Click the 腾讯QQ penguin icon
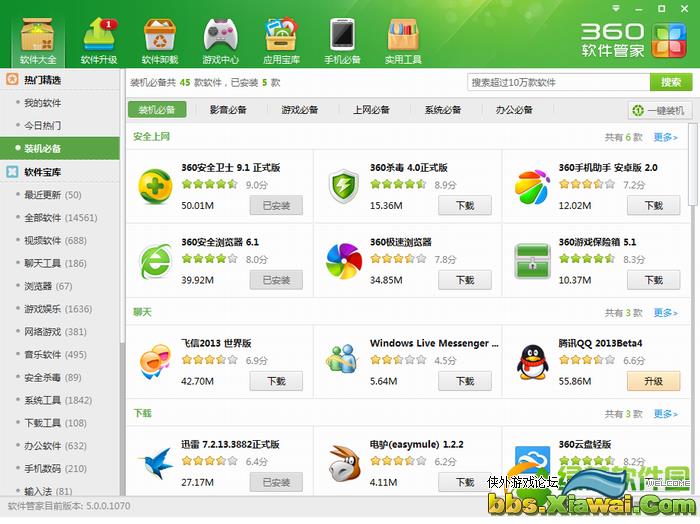The height and width of the screenshot is (524, 700). [x=532, y=362]
